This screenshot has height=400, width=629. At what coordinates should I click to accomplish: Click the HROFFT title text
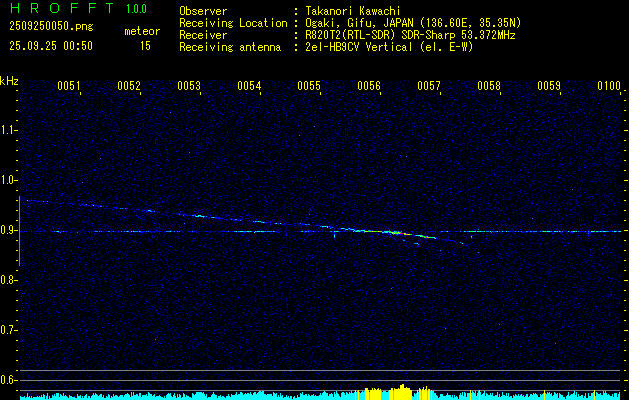[61, 9]
